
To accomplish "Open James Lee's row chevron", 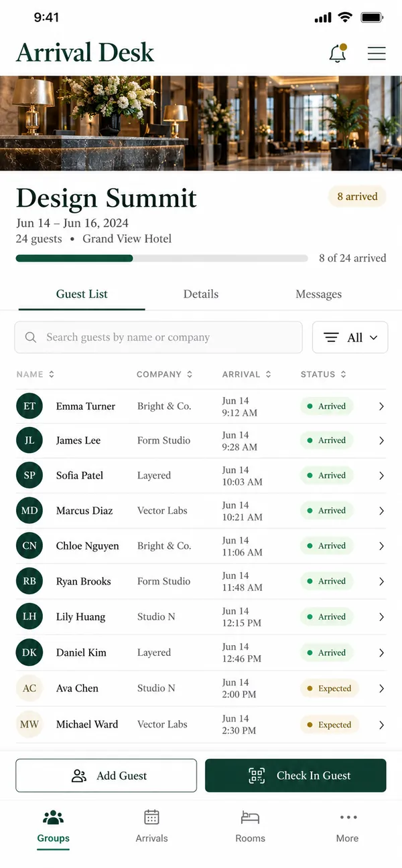I will [x=381, y=440].
